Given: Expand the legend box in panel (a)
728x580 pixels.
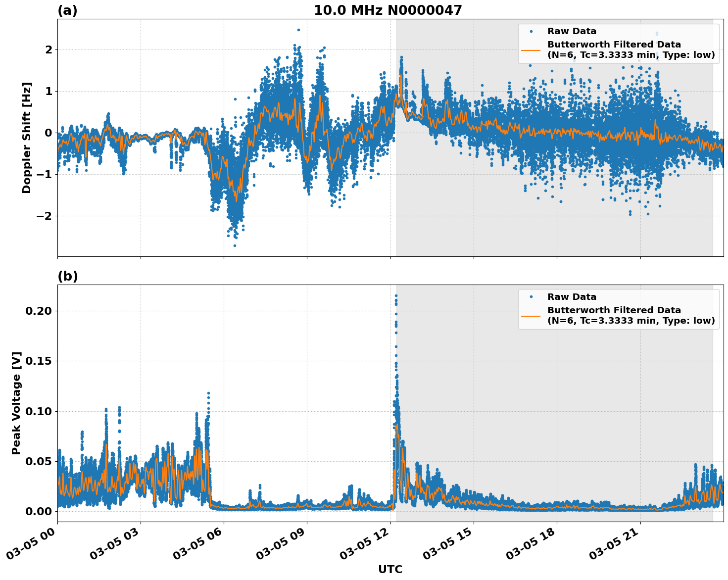Looking at the screenshot, I should point(619,42).
